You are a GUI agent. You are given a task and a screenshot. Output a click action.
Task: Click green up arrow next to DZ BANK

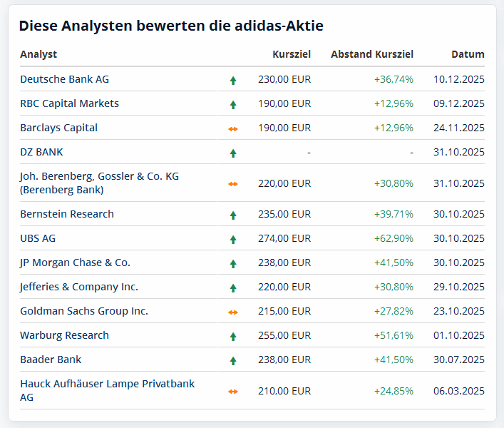(x=233, y=153)
